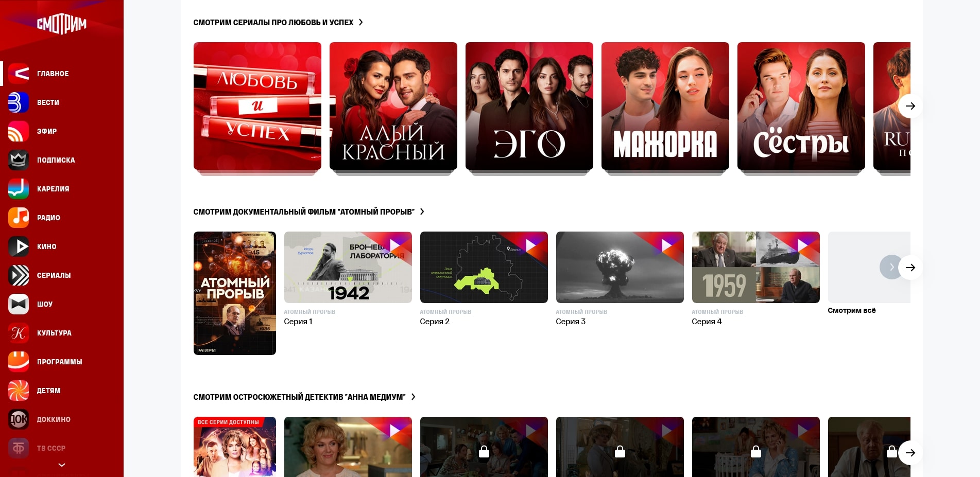Click Смотрим всё link
This screenshot has height=477, width=980.
coord(851,310)
